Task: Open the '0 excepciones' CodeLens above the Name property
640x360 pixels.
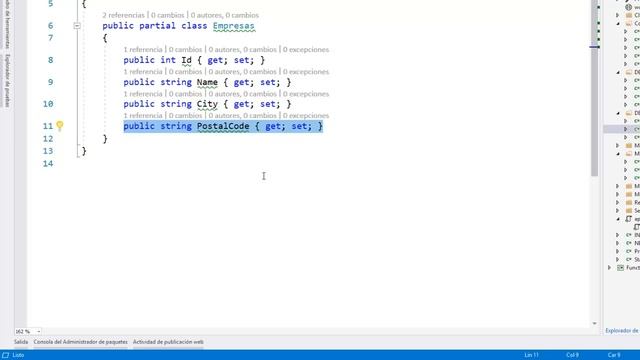Action: pyautogui.click(x=306, y=71)
